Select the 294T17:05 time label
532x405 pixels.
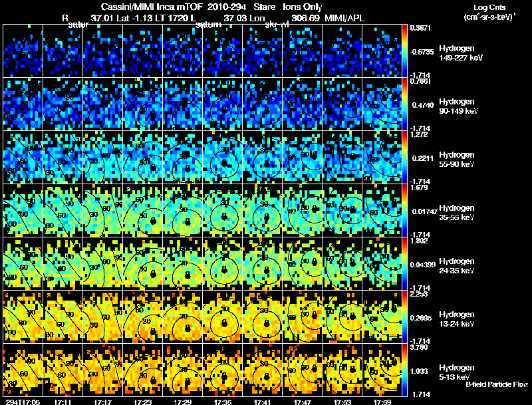click(23, 402)
